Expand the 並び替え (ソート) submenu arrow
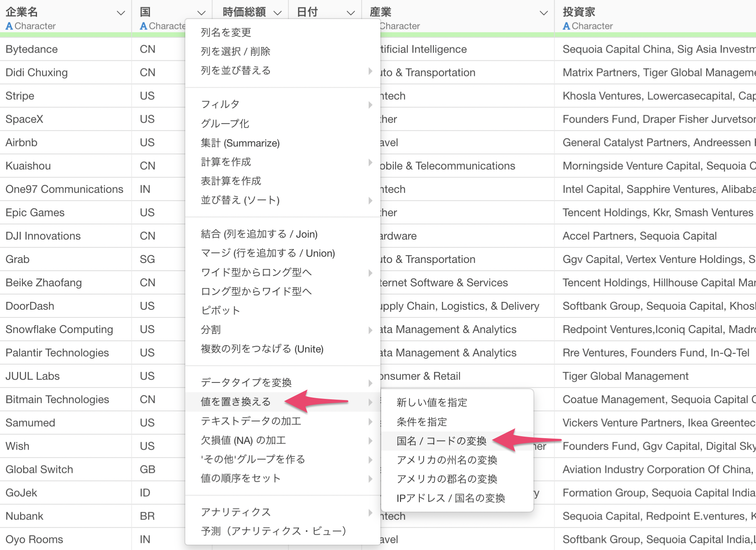Image resolution: width=756 pixels, height=550 pixels. click(370, 200)
